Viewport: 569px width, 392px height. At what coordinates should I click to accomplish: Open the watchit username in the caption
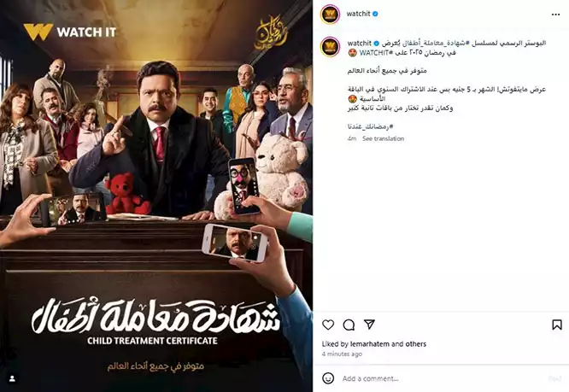tap(359, 44)
